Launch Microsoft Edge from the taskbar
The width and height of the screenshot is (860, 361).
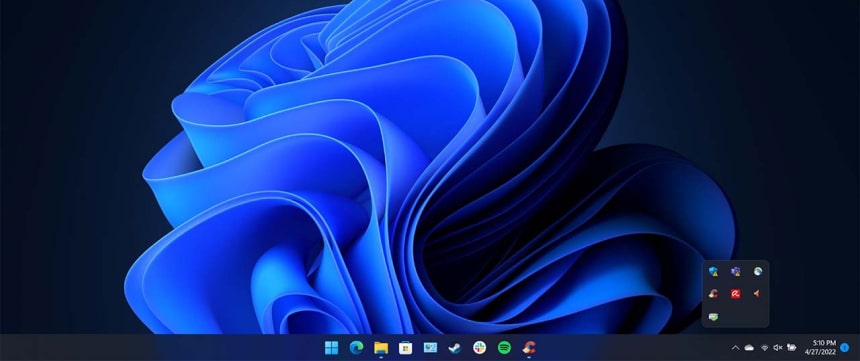[356, 347]
